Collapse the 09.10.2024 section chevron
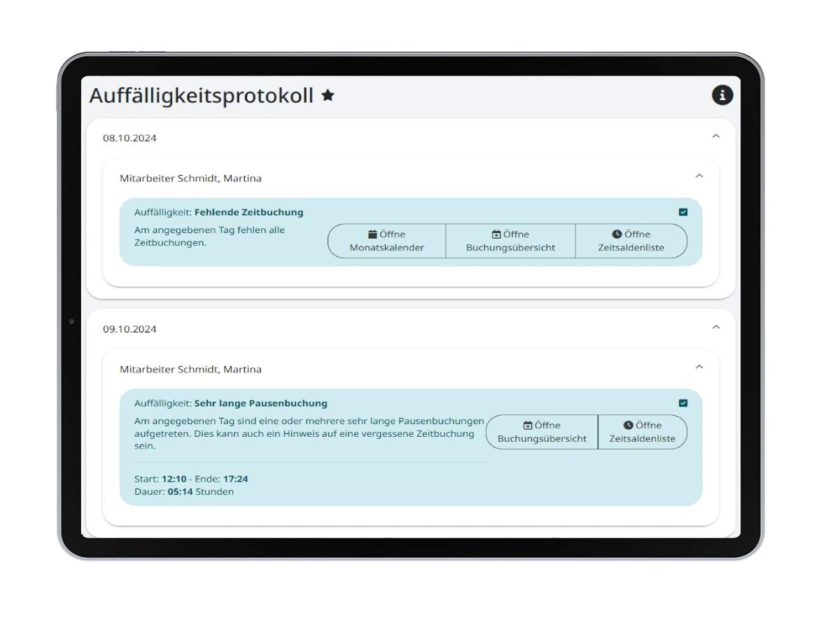This screenshot has width=840, height=630. (715, 327)
